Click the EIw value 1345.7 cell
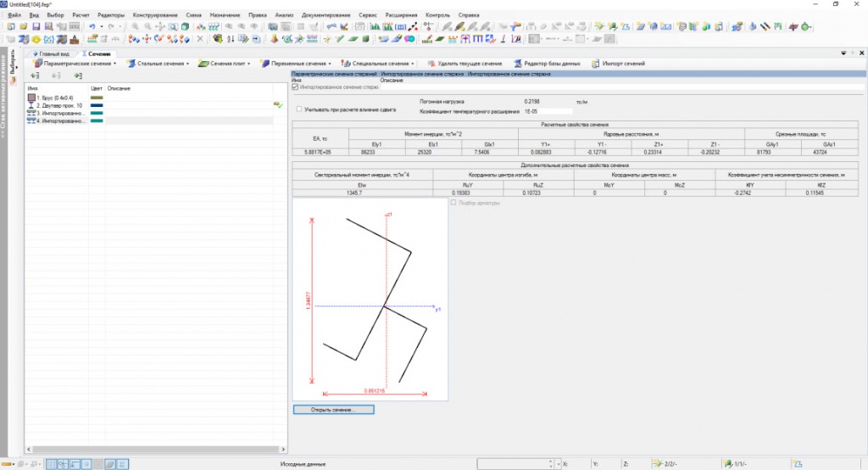The width and height of the screenshot is (868, 470). point(363,193)
